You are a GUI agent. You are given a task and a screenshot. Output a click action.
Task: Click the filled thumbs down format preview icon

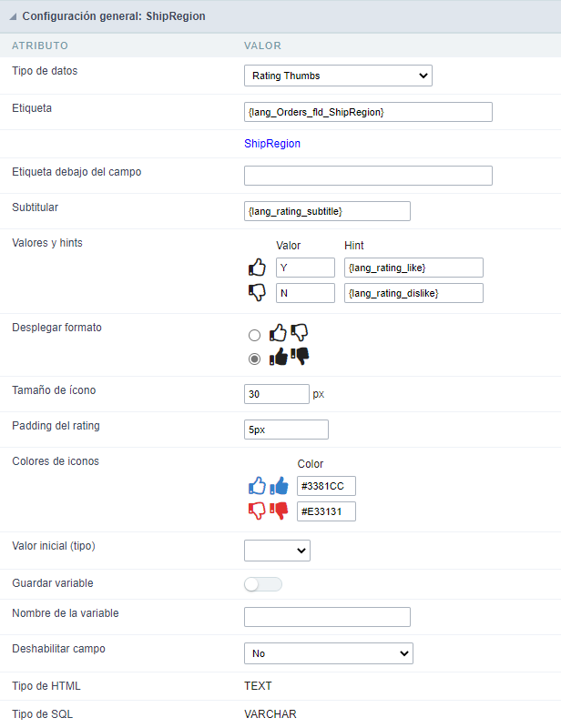(x=299, y=357)
